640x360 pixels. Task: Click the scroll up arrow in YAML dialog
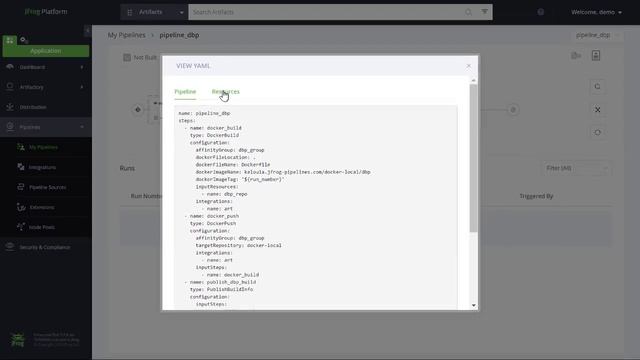click(x=473, y=80)
